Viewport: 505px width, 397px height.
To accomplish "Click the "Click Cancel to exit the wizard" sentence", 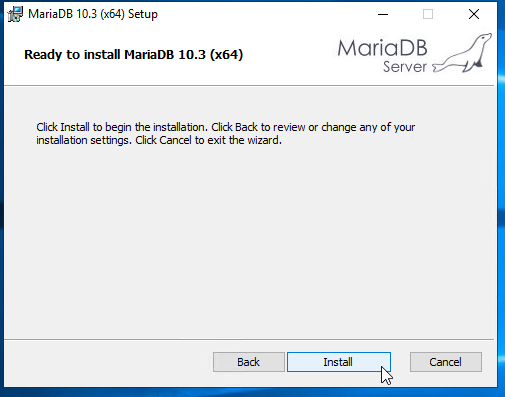I will pos(208,140).
